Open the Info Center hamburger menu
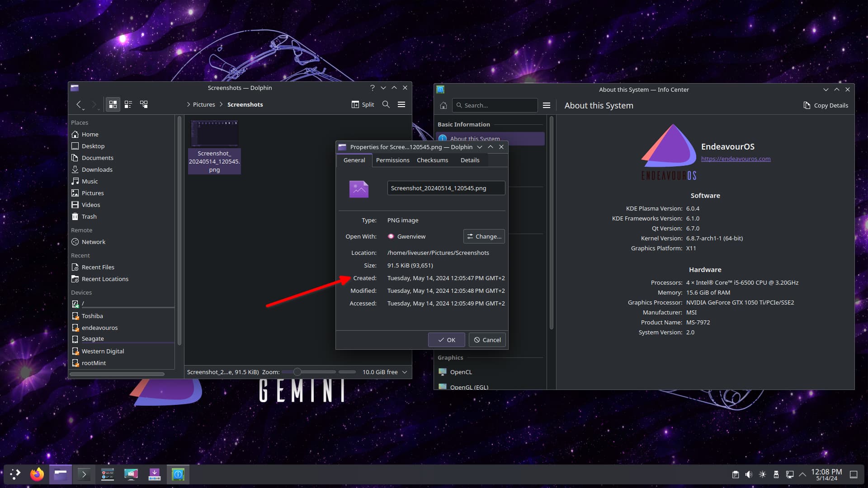868x488 pixels. click(x=547, y=105)
